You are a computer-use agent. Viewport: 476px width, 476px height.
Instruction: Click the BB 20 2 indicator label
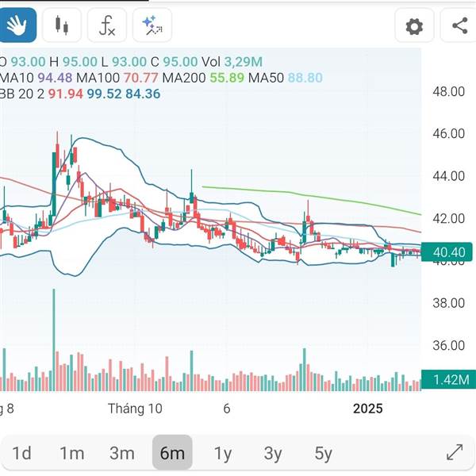coord(22,94)
